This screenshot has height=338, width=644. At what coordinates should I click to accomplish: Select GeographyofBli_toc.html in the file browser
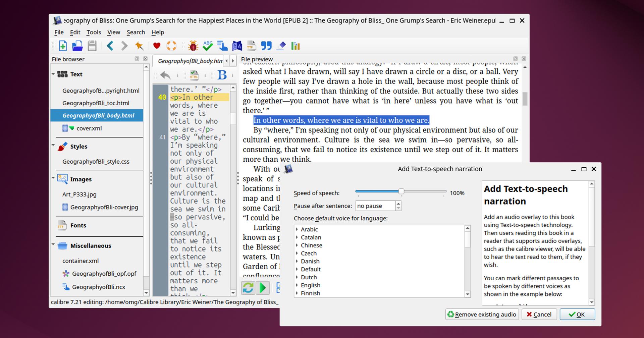coord(96,103)
